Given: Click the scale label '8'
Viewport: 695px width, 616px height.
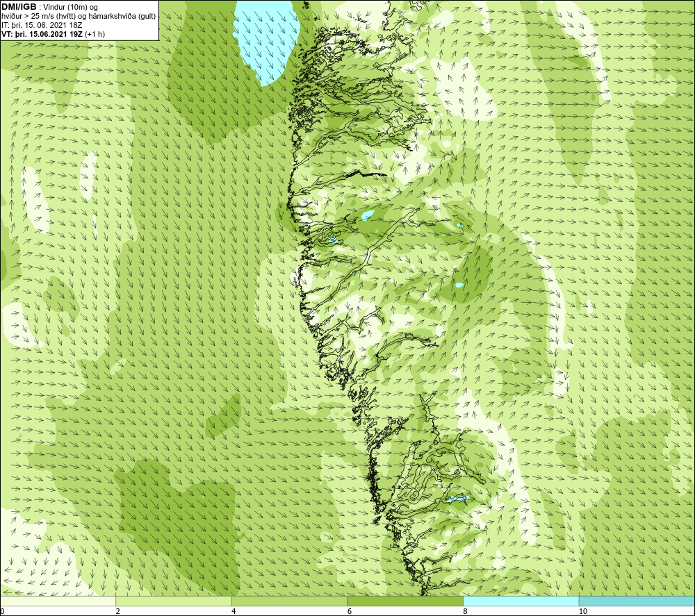Looking at the screenshot, I should tap(465, 611).
